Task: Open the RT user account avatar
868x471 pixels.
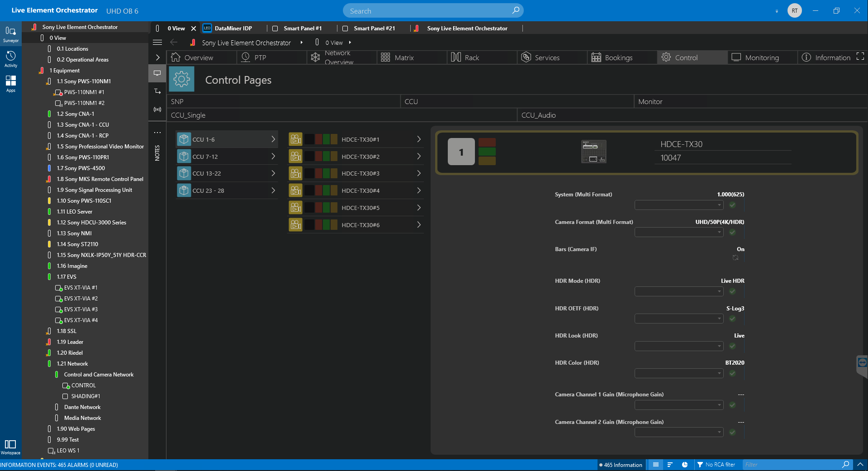Action: click(795, 10)
